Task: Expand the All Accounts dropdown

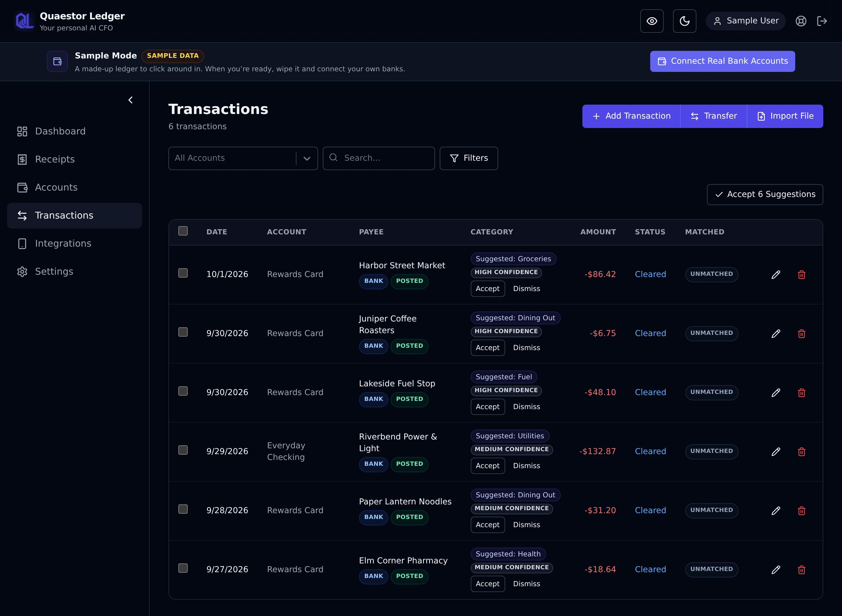Action: click(x=243, y=158)
